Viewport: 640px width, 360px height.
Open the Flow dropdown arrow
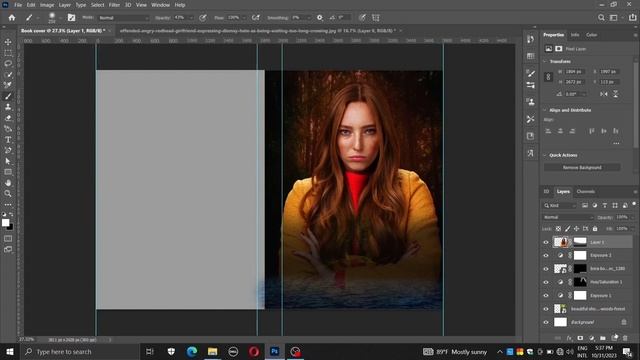pos(244,18)
